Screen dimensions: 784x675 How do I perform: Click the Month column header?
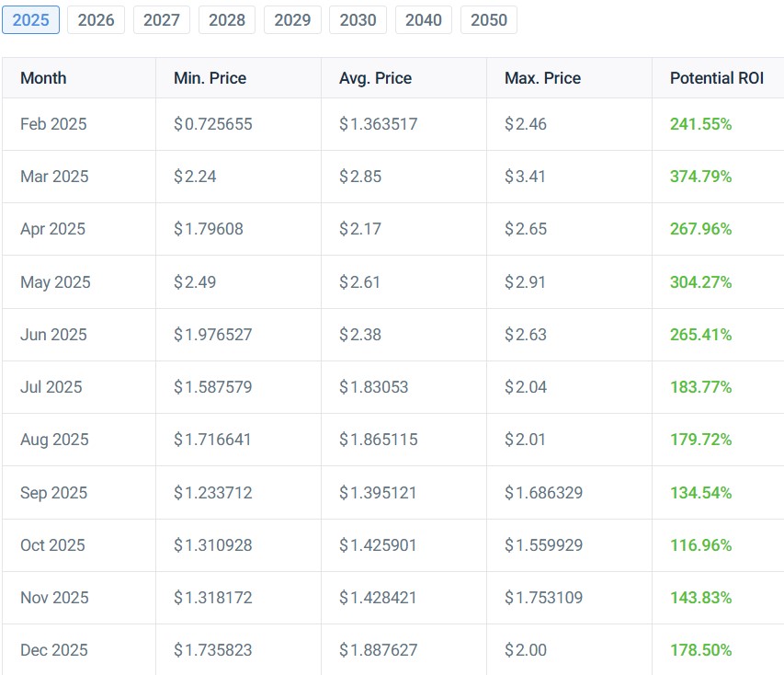coord(43,78)
